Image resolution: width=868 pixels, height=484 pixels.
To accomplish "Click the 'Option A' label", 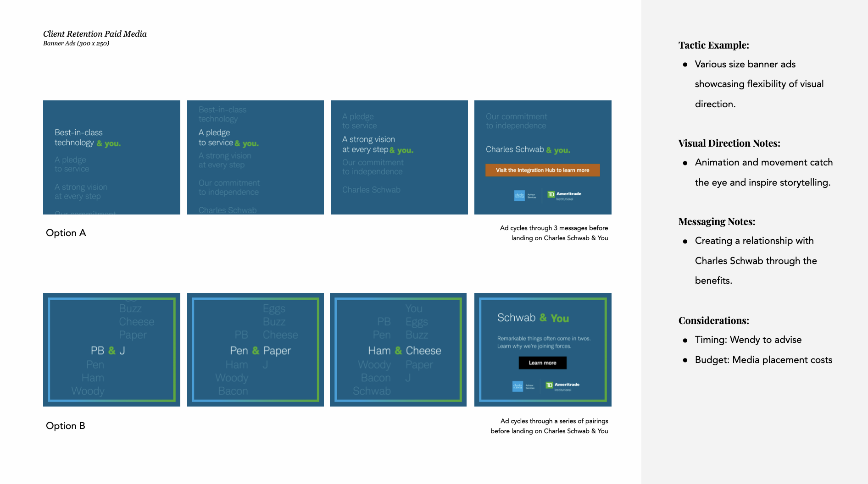I will (66, 233).
